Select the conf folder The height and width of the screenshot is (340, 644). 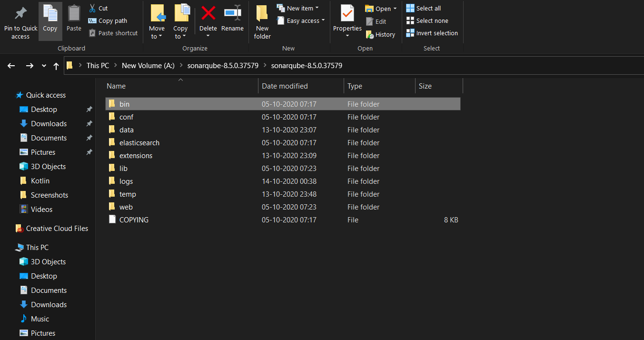(126, 117)
